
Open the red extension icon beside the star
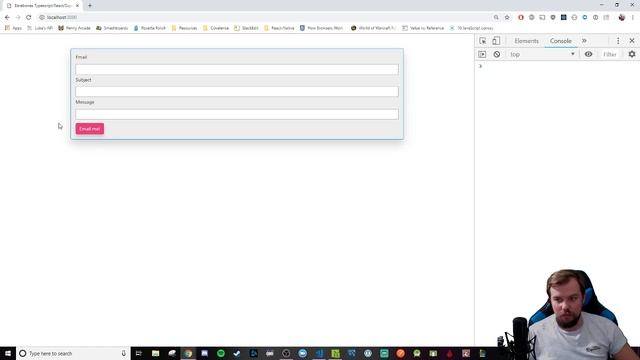tap(521, 17)
